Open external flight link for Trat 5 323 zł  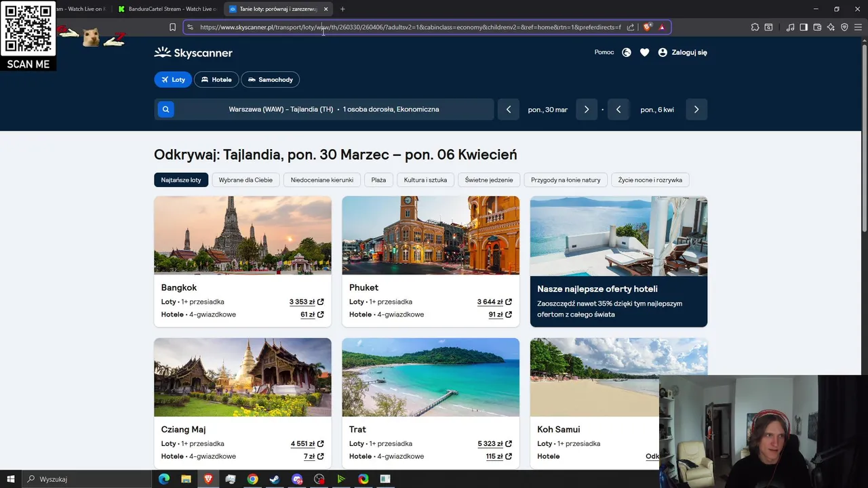[x=509, y=444]
